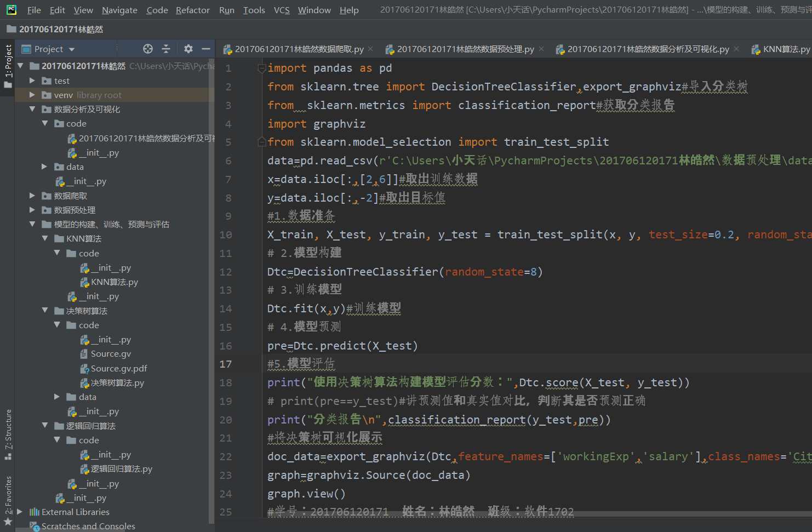This screenshot has height=532, width=812.
Task: Collapse the 模型的构建、训练、预测与评估 folder
Action: (32, 224)
